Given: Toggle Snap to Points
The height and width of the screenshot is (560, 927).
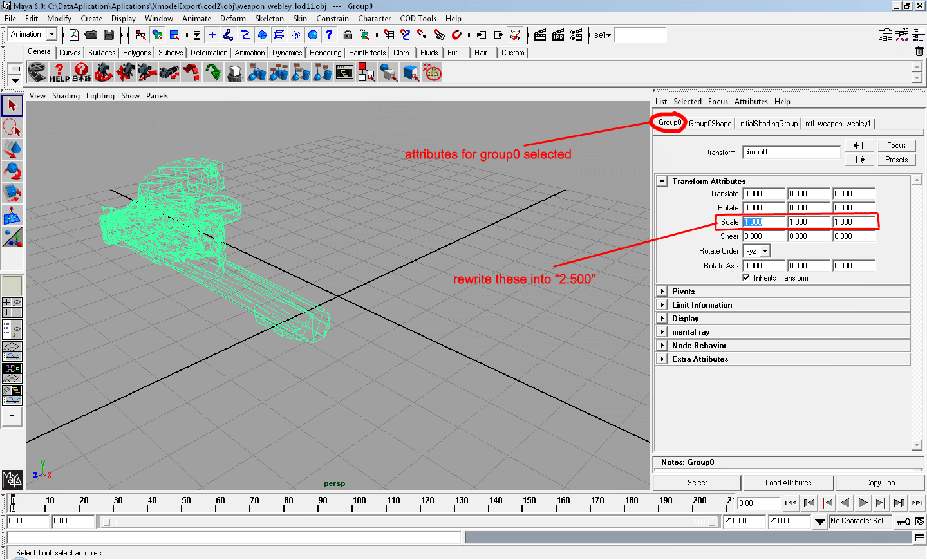Looking at the screenshot, I should [x=422, y=35].
